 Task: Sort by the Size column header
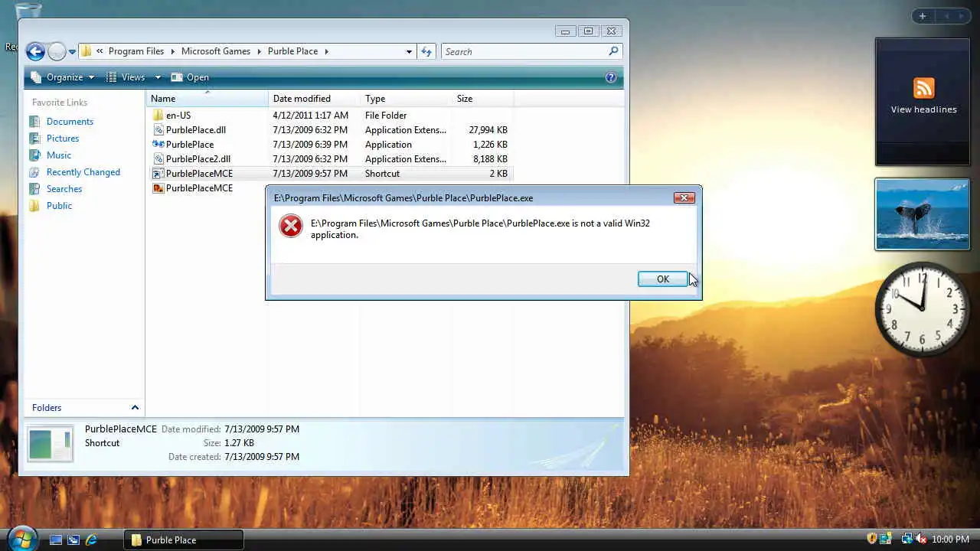pos(482,99)
